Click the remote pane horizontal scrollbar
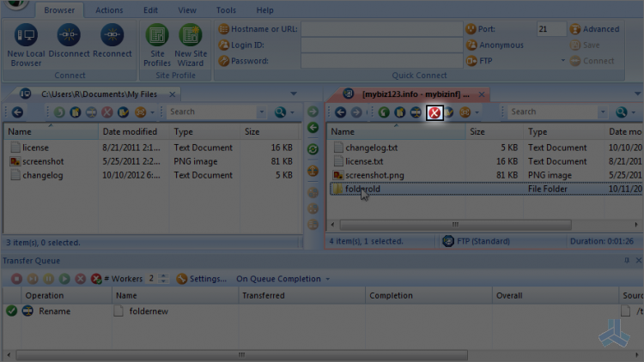This screenshot has height=362, width=644. point(455,225)
